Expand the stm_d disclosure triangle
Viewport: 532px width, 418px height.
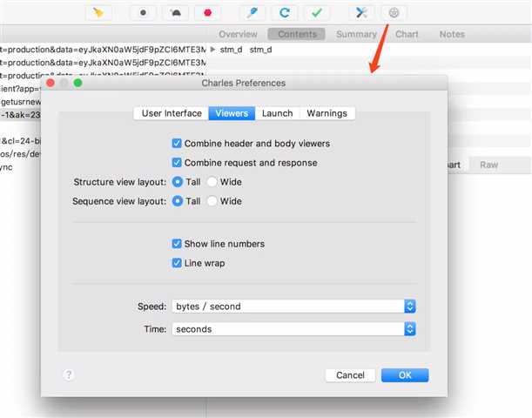point(212,50)
